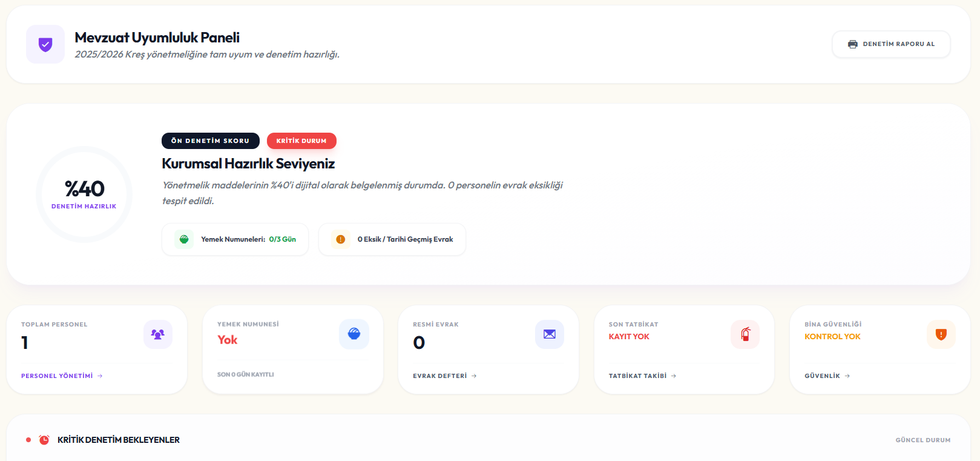The height and width of the screenshot is (461, 980).
Task: Click the envelope icon in Resmi Evrak card
Action: click(550, 334)
